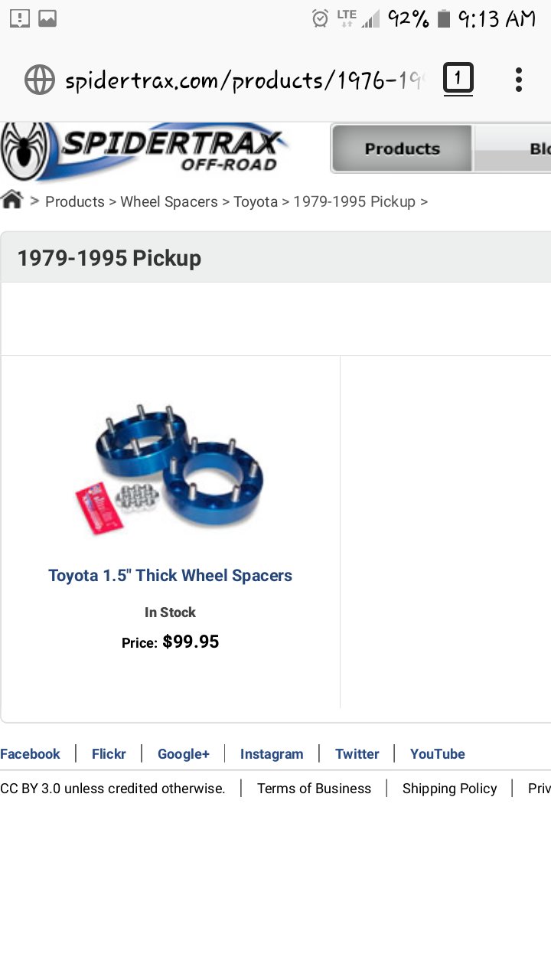Image resolution: width=551 pixels, height=980 pixels.
Task: Open the Products navigation tab
Action: point(403,149)
